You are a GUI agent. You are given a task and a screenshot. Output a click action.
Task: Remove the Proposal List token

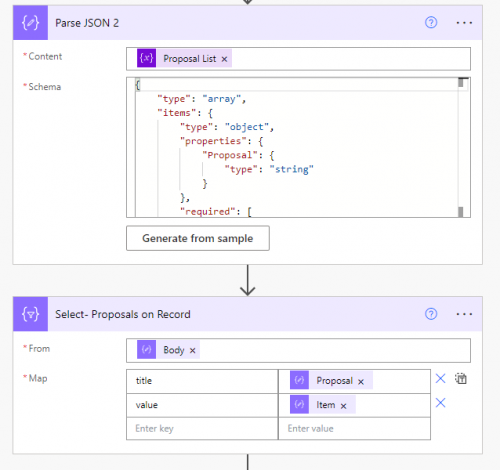(224, 59)
